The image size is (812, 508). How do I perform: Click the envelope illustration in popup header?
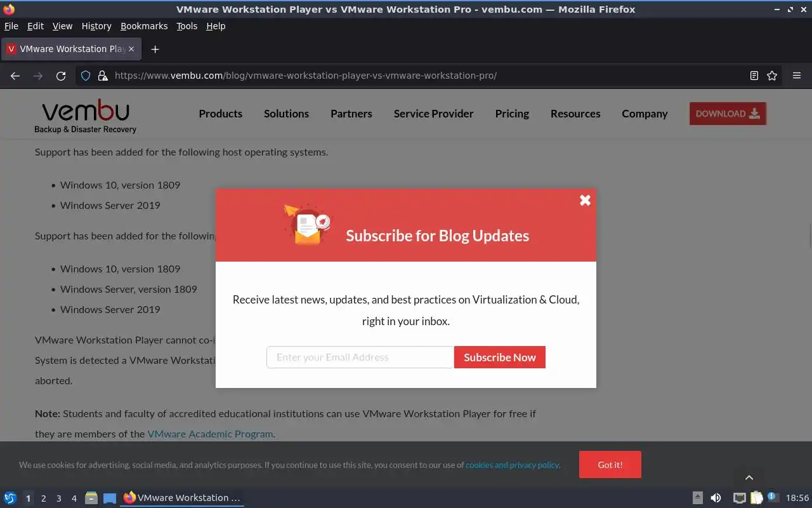(308, 224)
